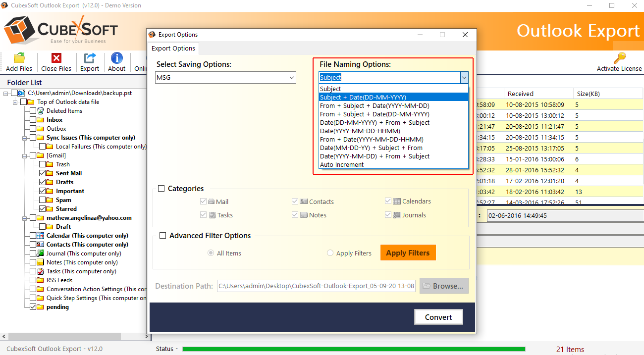Click the Size(KB) column header

click(608, 94)
